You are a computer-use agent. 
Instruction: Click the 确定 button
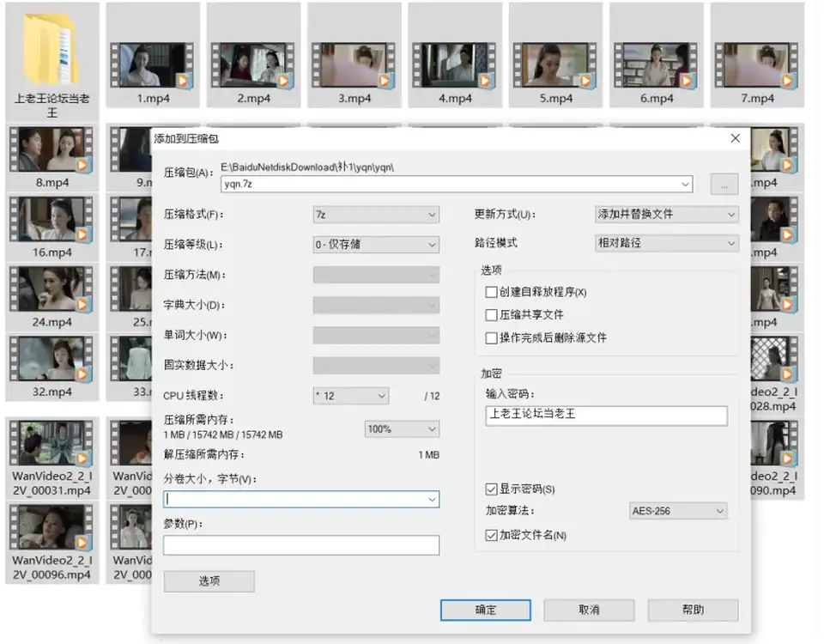[486, 610]
